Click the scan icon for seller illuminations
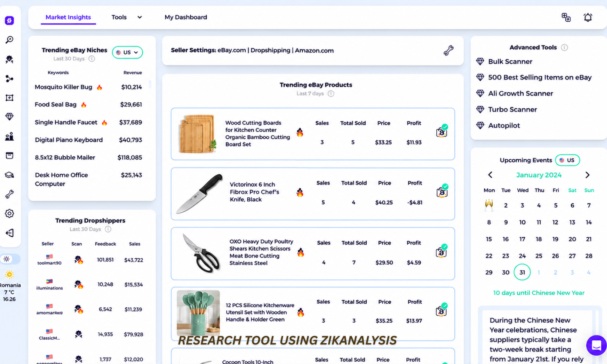 click(x=78, y=285)
